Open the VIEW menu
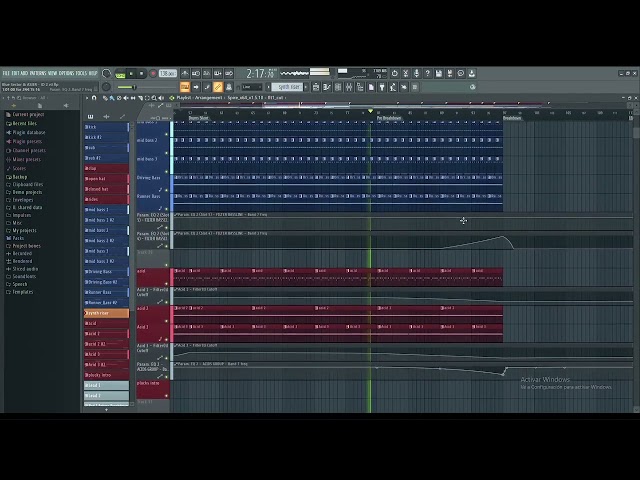640x480 pixels. (x=52, y=73)
